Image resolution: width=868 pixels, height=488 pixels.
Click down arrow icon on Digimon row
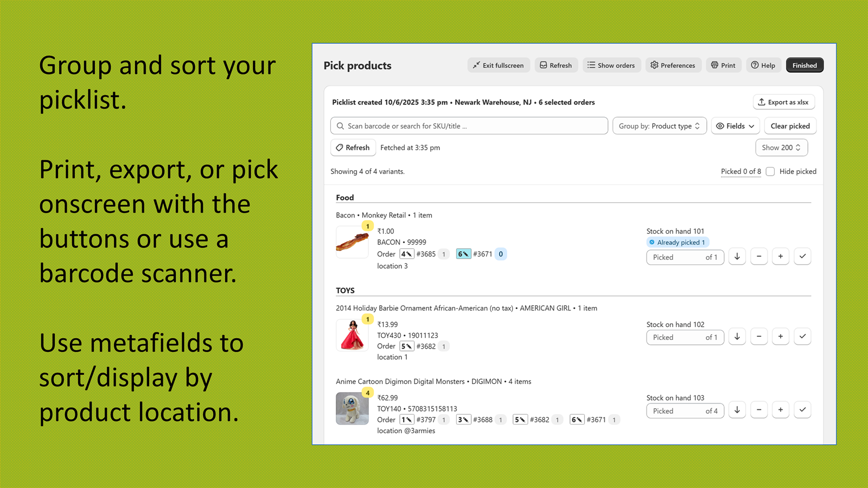(737, 410)
